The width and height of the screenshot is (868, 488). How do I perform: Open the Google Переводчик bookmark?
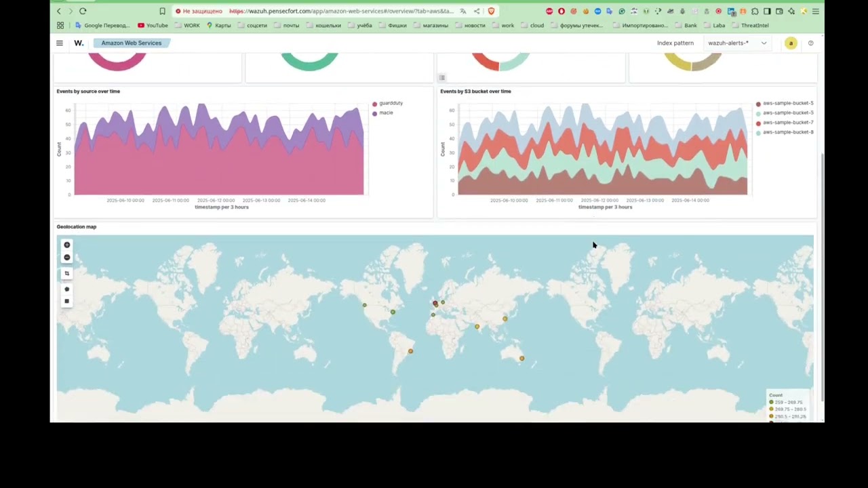coord(102,25)
